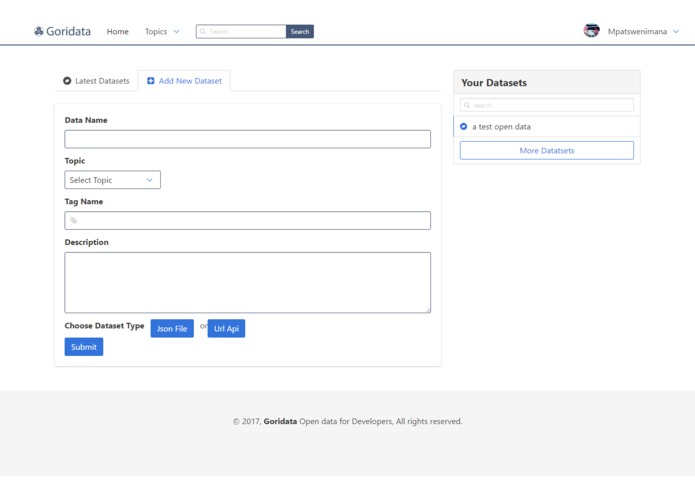Choose the Json File dataset type
The height and width of the screenshot is (494, 695).
pos(172,328)
